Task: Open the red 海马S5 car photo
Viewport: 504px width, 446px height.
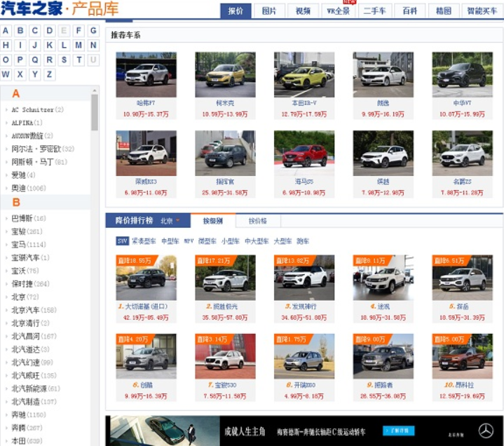Action: 304,153
